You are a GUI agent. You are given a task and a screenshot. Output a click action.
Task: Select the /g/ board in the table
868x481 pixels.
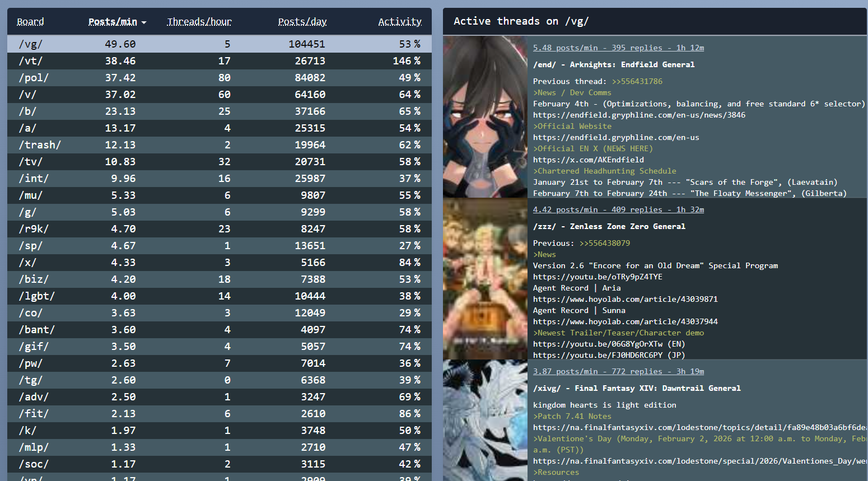[x=220, y=212]
